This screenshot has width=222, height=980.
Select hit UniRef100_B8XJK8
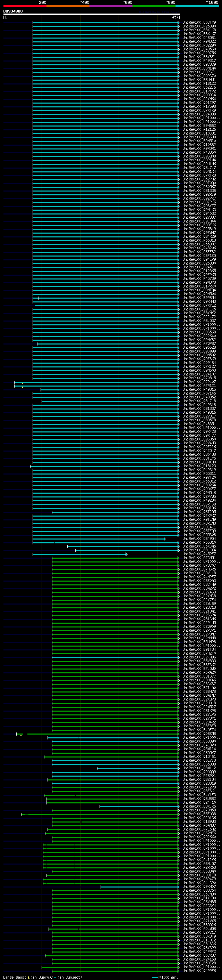click(x=199, y=30)
